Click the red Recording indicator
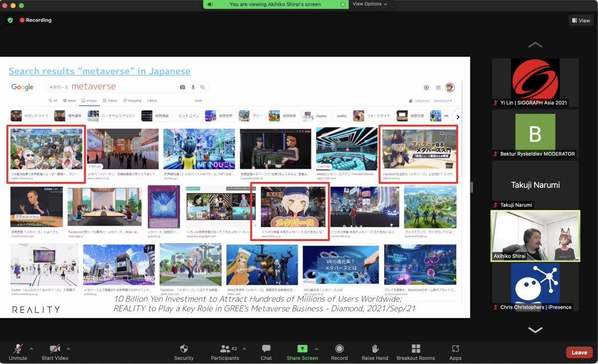Screen dimensions: 598x364 (35, 20)
